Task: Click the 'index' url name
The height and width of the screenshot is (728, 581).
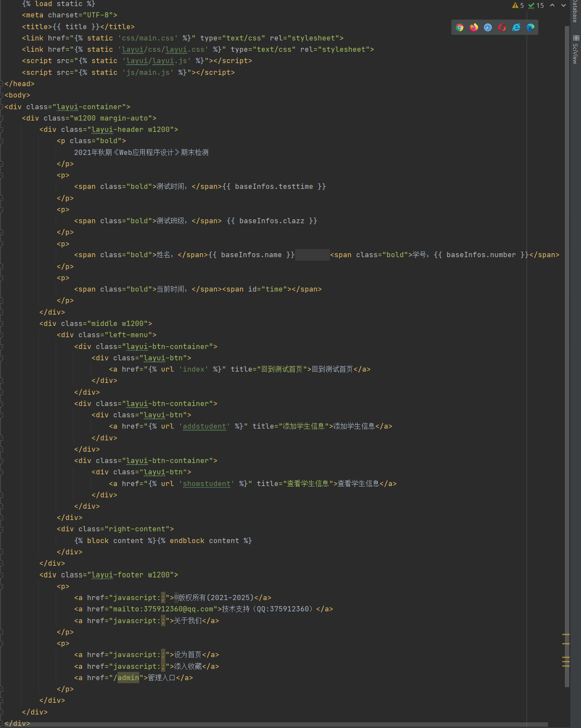Action: pos(194,369)
